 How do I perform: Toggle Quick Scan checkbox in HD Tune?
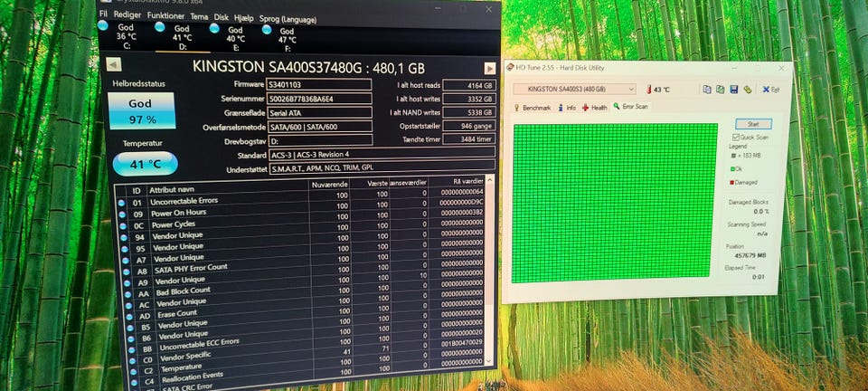coord(736,137)
